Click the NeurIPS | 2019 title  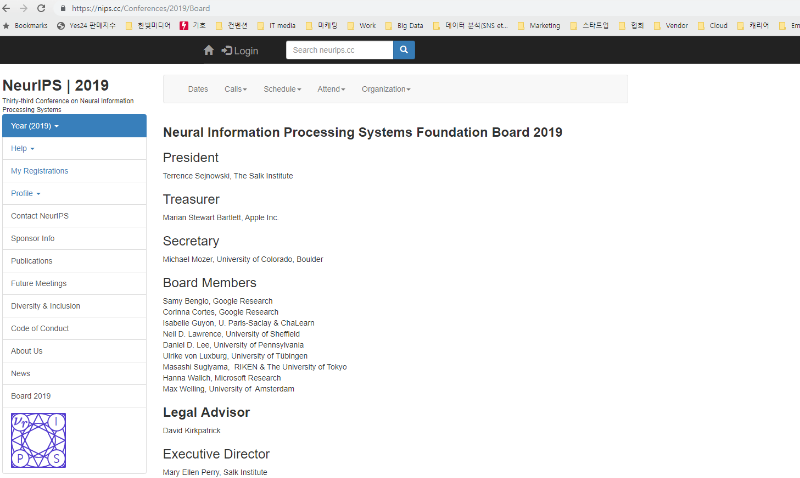(56, 85)
